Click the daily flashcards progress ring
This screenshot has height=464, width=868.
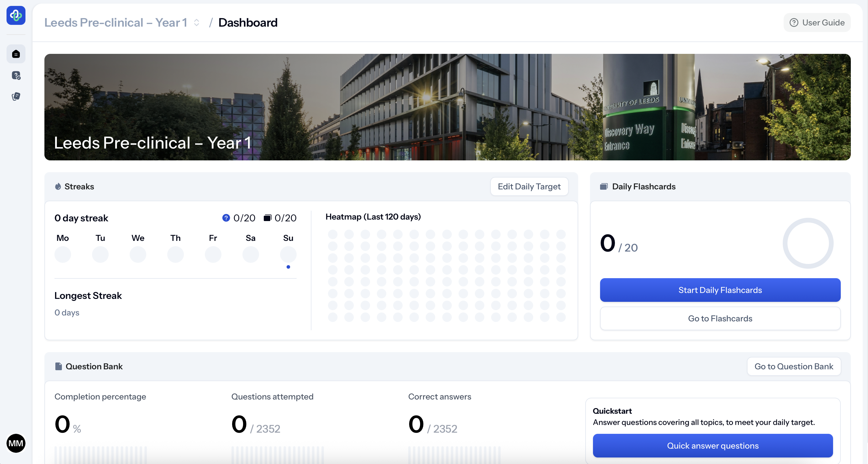coord(808,243)
